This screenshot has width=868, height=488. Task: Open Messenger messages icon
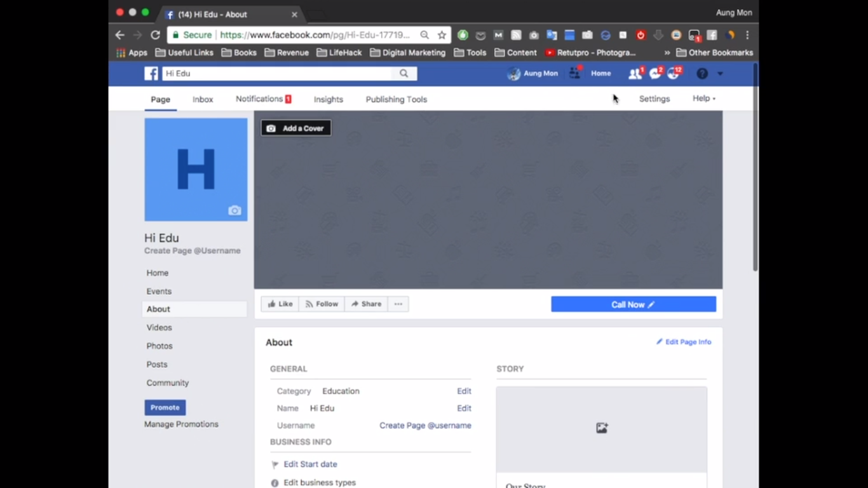click(654, 74)
